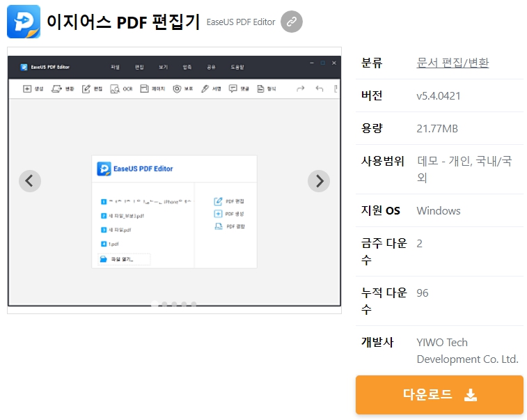
Task: Click the small EaseUS logo in the dark title bar
Action: pyautogui.click(x=24, y=68)
